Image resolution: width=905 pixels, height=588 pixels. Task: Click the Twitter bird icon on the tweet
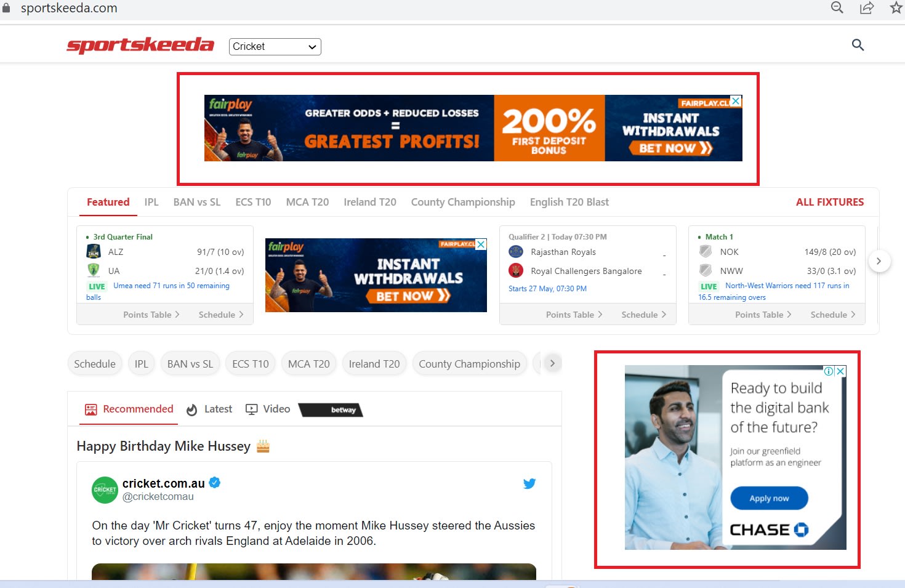point(529,483)
